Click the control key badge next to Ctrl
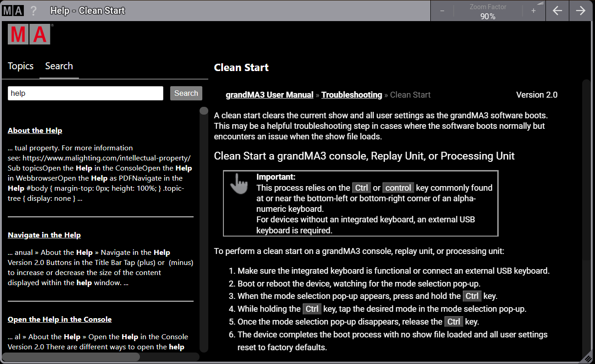This screenshot has width=595, height=364. point(398,188)
